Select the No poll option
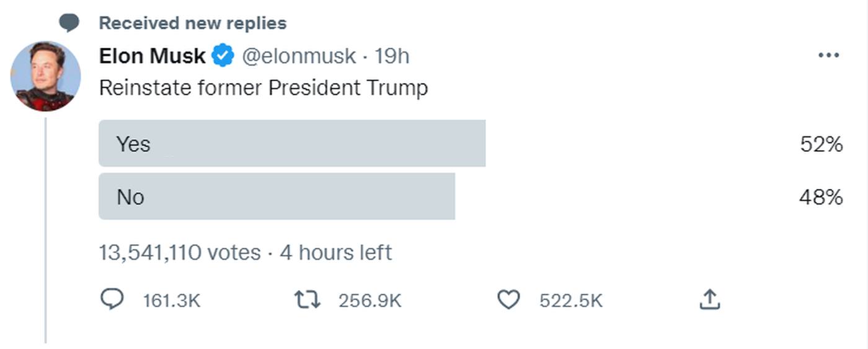 click(277, 197)
